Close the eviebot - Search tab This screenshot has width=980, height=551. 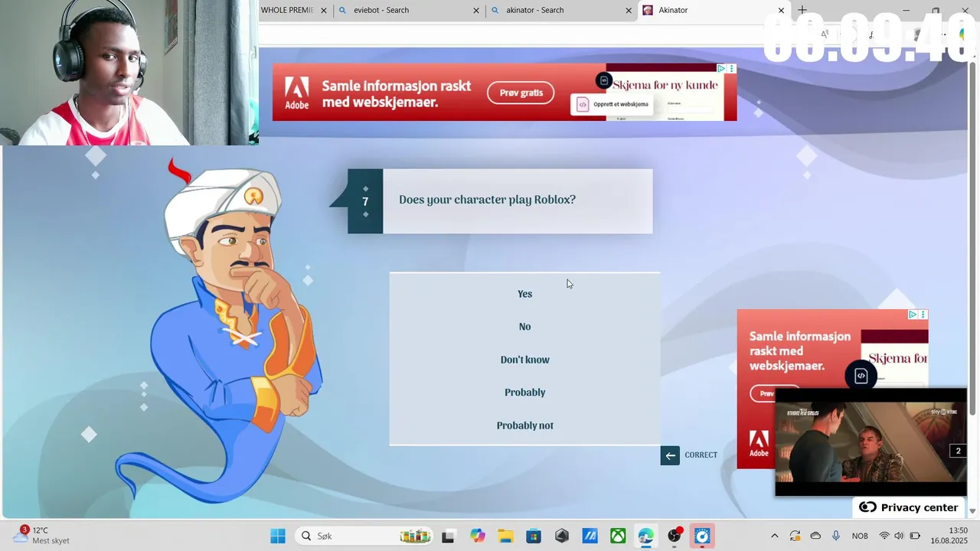tap(476, 11)
